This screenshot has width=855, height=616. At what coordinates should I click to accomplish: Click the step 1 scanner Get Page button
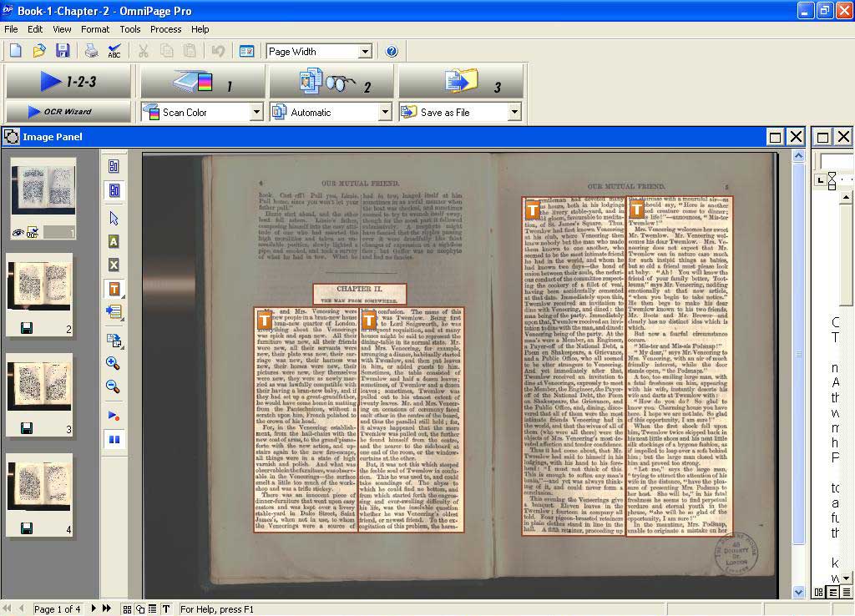[x=203, y=82]
